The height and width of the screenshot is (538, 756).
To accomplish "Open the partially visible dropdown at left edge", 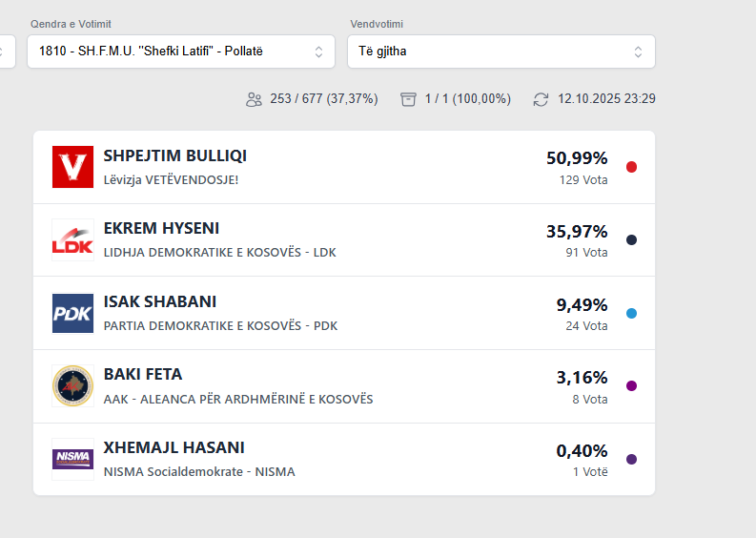I will tap(7, 52).
